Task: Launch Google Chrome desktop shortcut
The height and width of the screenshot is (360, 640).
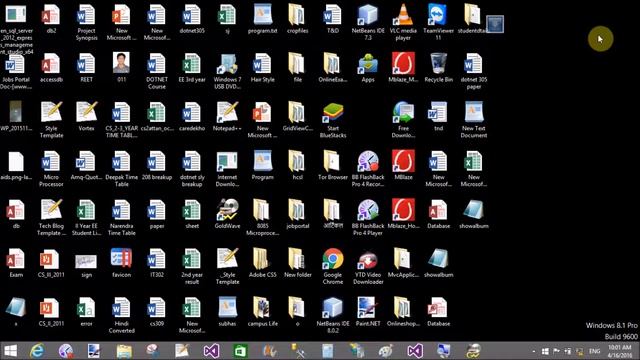Action: (x=333, y=267)
